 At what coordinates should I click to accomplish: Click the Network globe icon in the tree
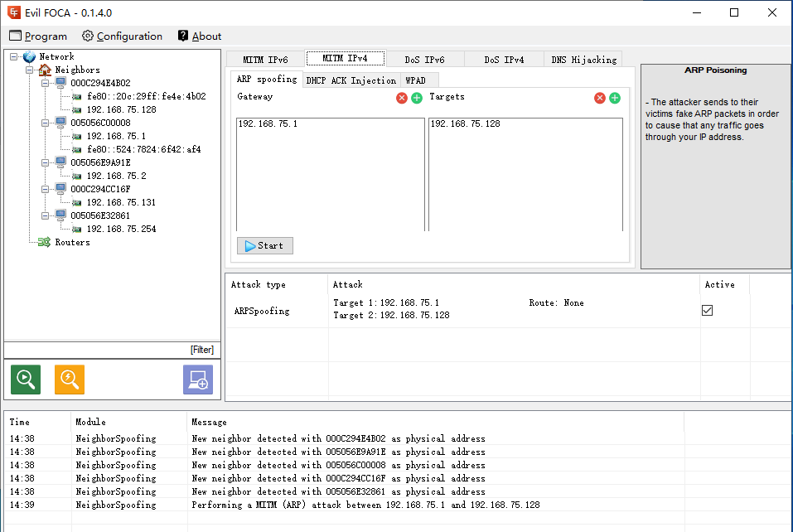[x=29, y=56]
